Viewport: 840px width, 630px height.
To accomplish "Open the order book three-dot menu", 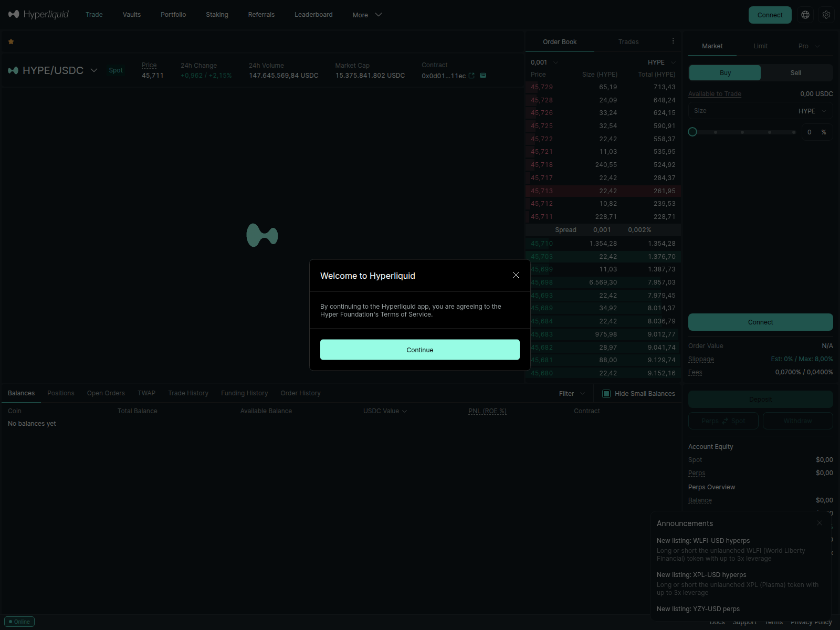I will [x=673, y=41].
